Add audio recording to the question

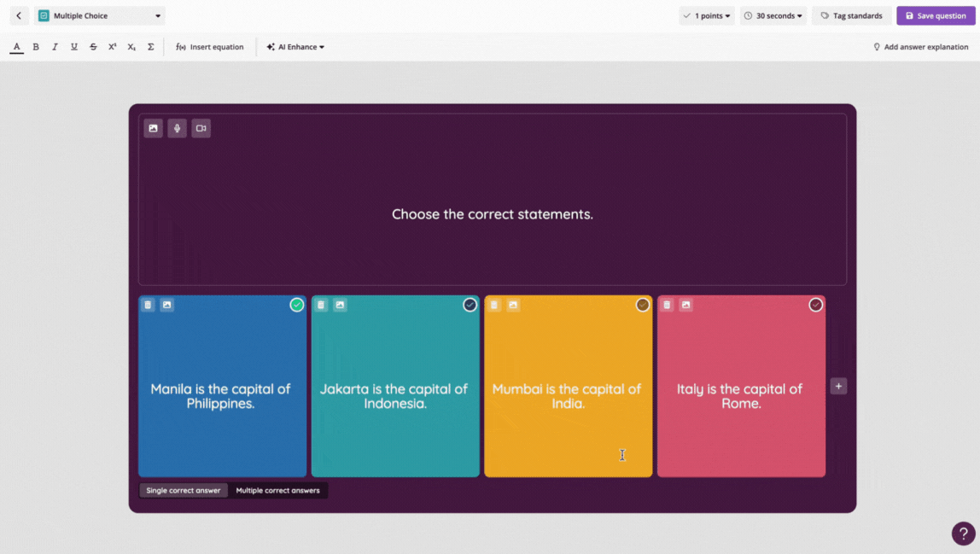tap(177, 128)
